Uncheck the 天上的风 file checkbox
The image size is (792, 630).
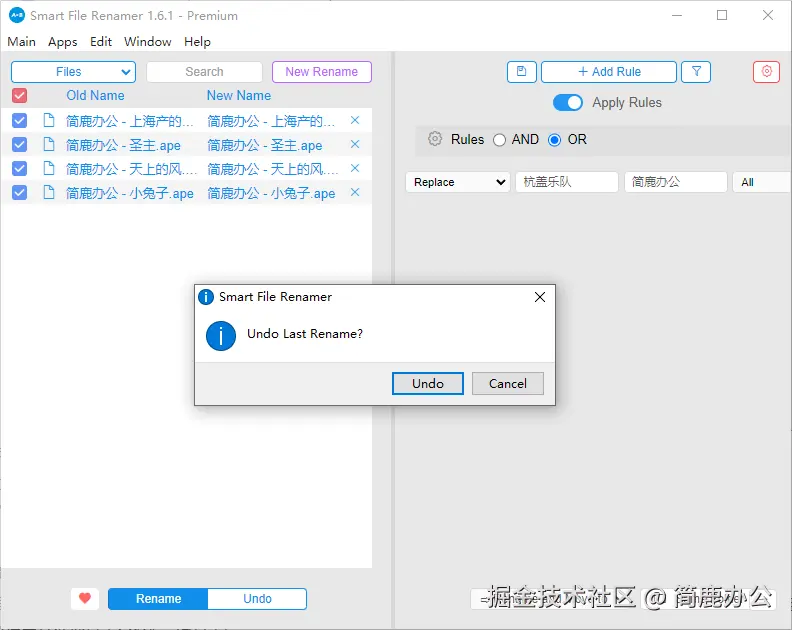pyautogui.click(x=20, y=168)
